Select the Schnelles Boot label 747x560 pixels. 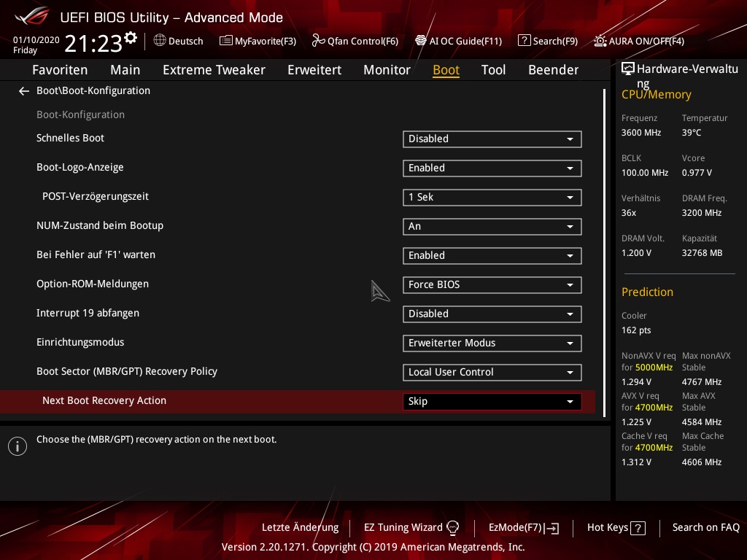point(70,138)
